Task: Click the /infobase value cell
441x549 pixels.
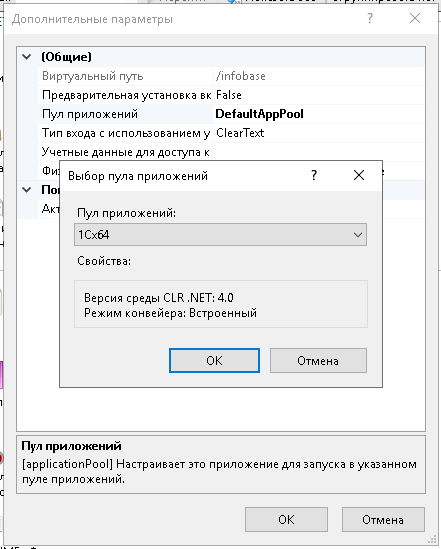Action: coord(318,76)
